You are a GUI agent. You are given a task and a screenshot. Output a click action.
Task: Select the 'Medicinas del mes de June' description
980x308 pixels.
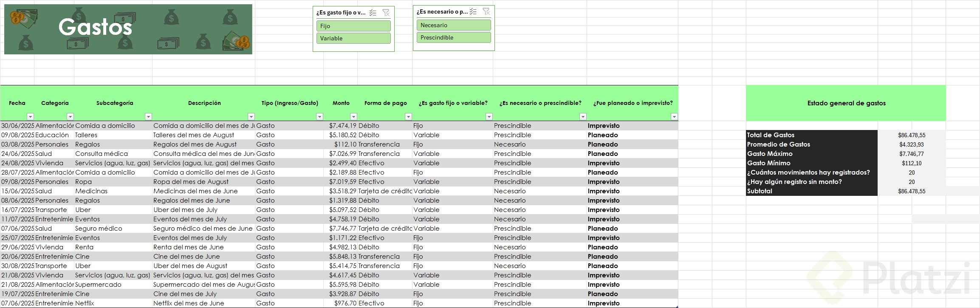204,191
